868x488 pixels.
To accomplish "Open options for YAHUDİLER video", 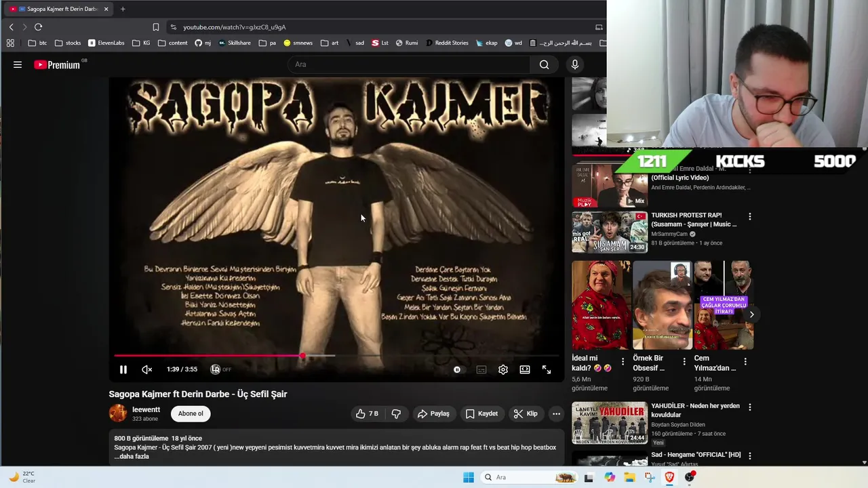I will (x=750, y=407).
